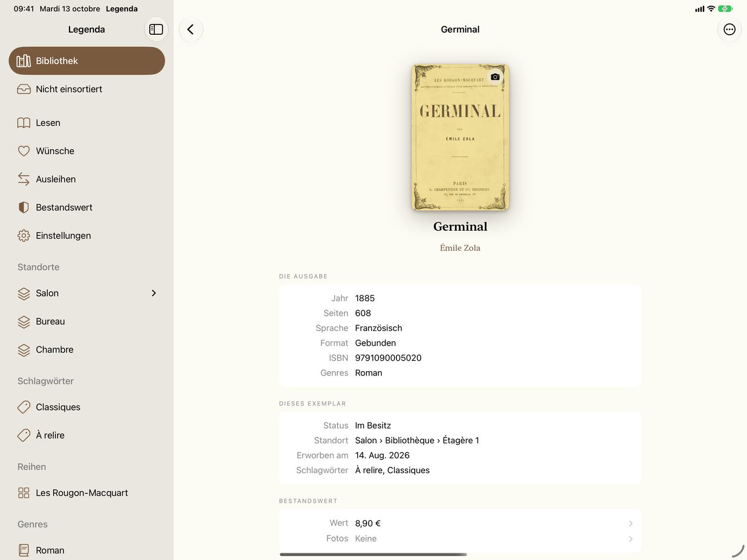This screenshot has width=747, height=560.
Task: Click the Bestandswert shield icon
Action: point(24,207)
